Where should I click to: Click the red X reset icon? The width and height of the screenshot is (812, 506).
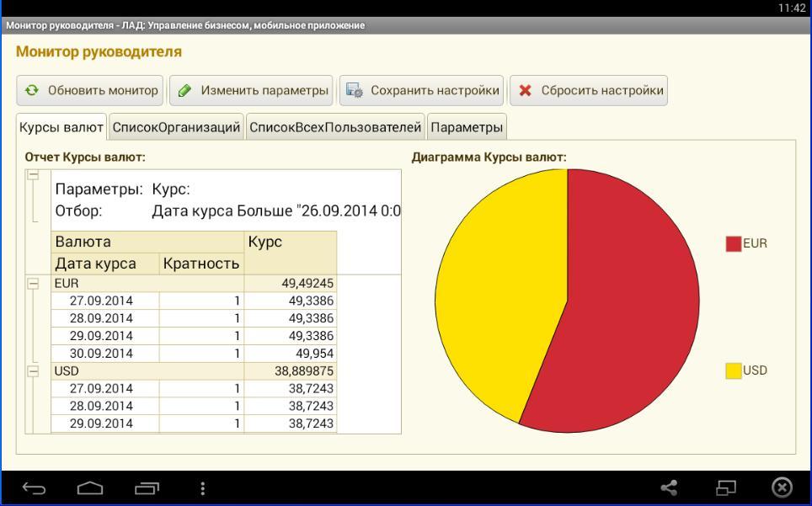[x=525, y=91]
